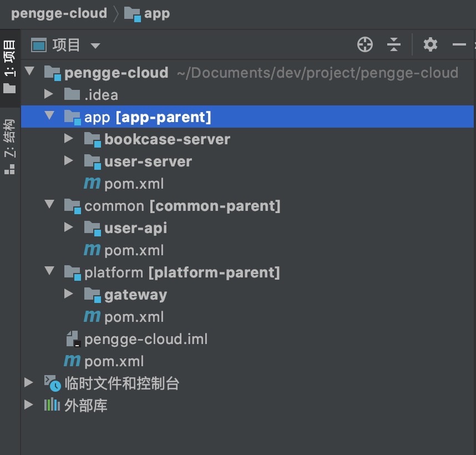Click the hide panel minus icon
Screen dimensions: 476x455
(459, 45)
